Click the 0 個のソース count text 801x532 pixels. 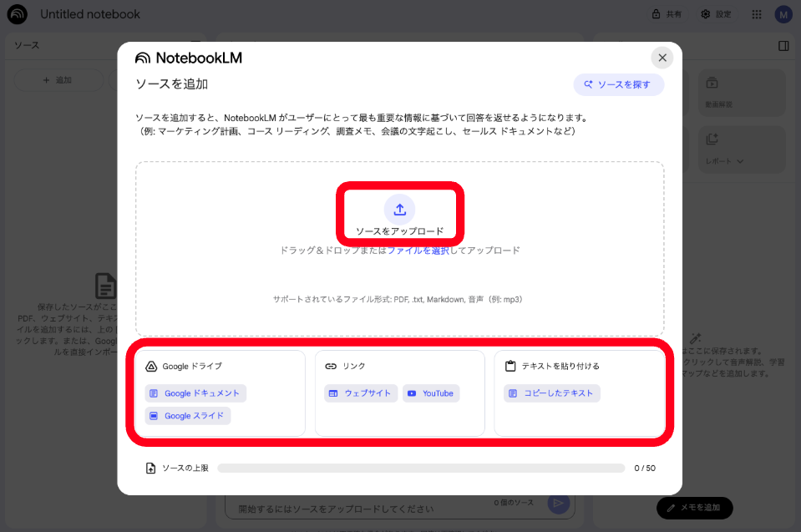tap(514, 503)
